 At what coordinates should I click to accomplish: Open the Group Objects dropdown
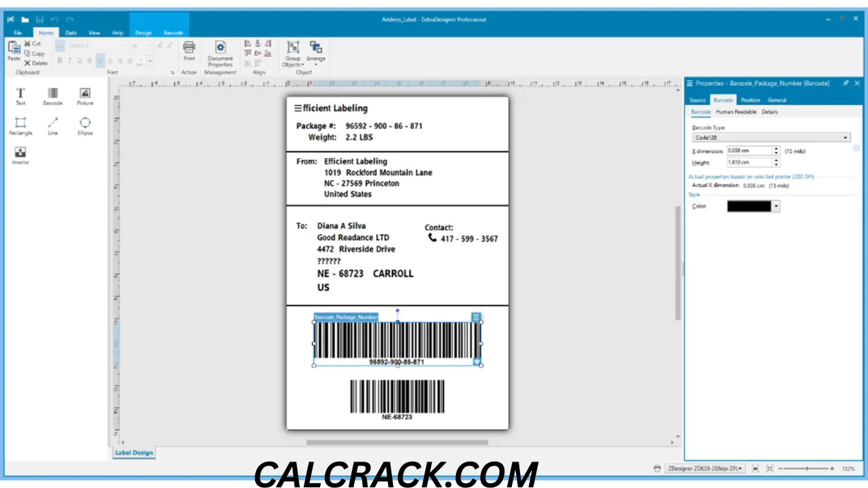point(293,54)
